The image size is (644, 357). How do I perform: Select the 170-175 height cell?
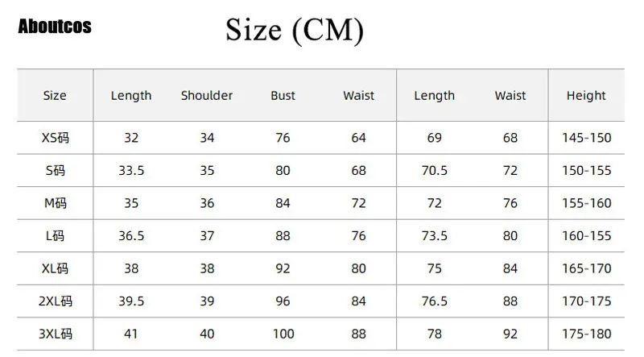pos(586,301)
